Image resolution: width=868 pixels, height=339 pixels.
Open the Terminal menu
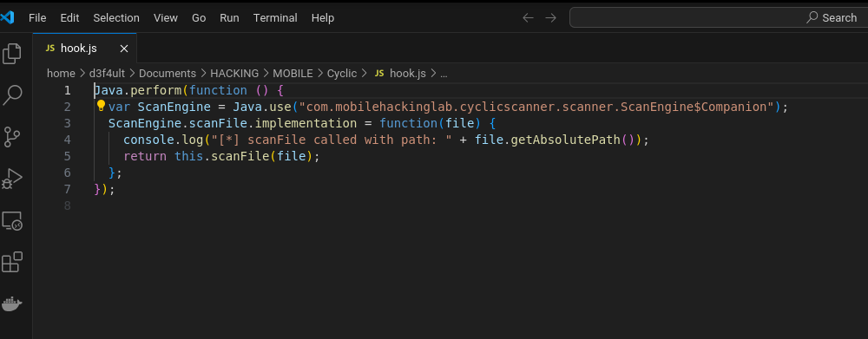[275, 17]
